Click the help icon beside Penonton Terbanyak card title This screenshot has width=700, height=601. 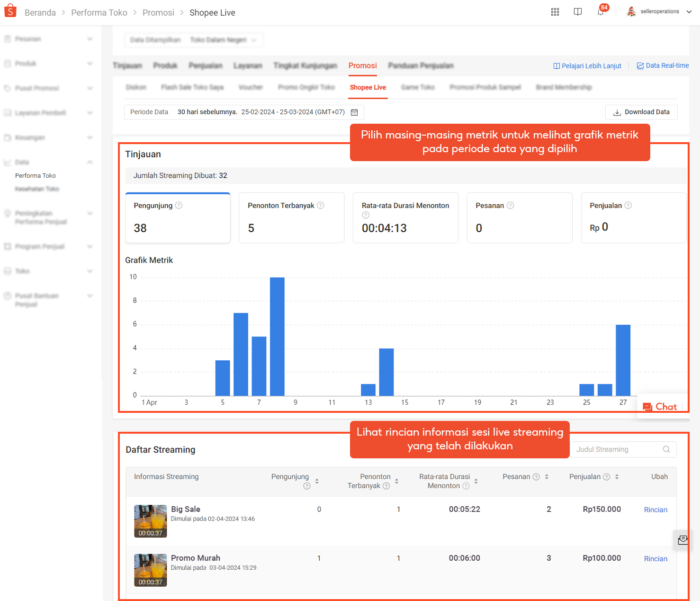[x=321, y=205]
